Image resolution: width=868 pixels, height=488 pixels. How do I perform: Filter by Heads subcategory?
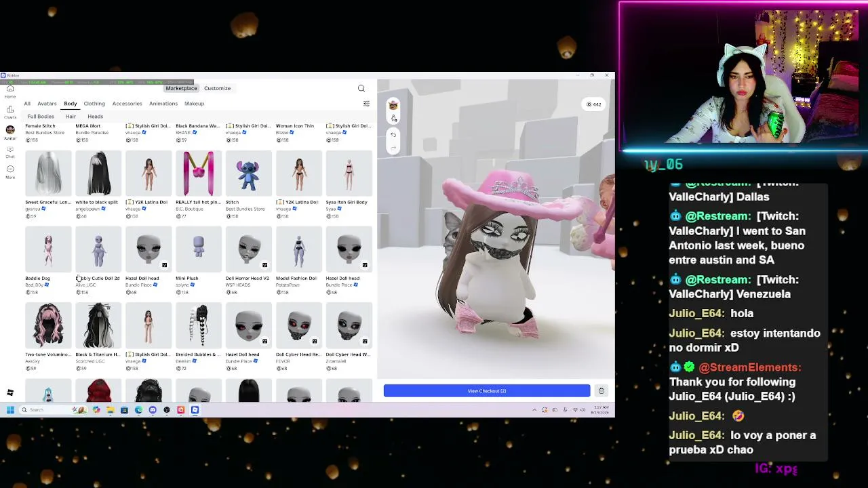click(x=95, y=117)
